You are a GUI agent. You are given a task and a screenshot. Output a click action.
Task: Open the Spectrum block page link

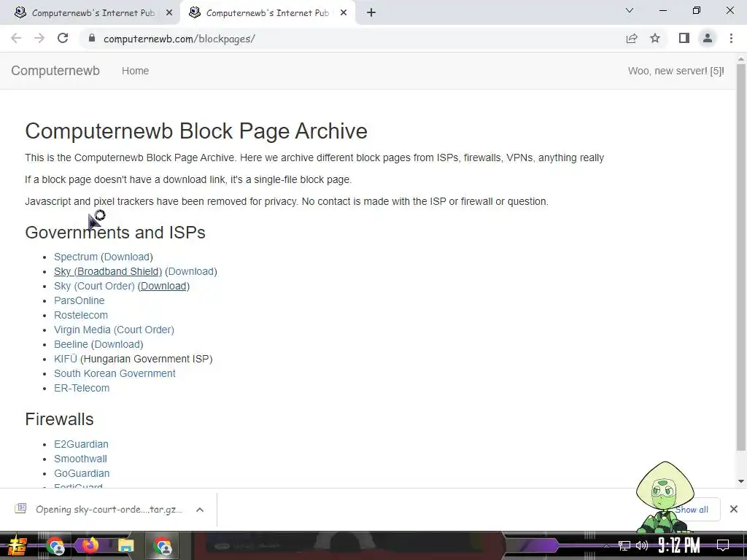(76, 257)
